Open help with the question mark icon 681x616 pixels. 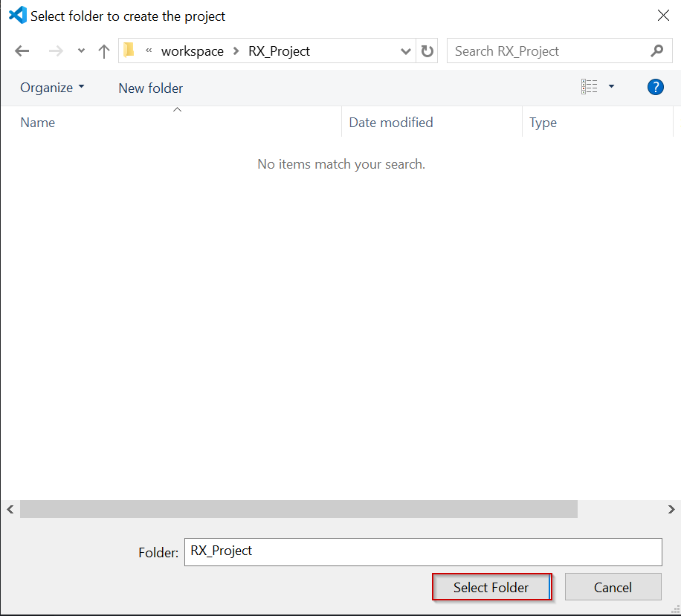point(656,87)
